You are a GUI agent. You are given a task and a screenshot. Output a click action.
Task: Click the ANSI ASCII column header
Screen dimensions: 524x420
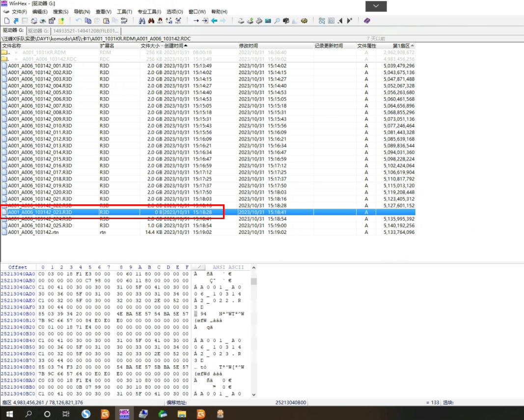coord(228,267)
